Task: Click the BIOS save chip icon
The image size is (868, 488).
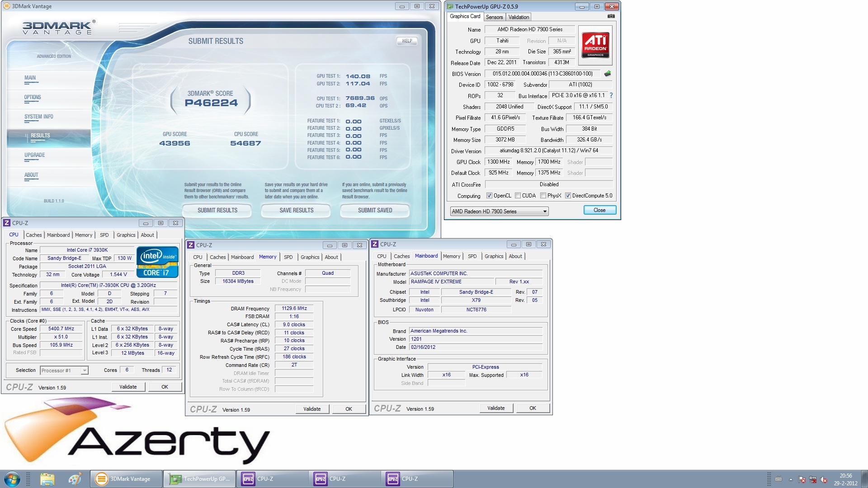Action: point(608,74)
